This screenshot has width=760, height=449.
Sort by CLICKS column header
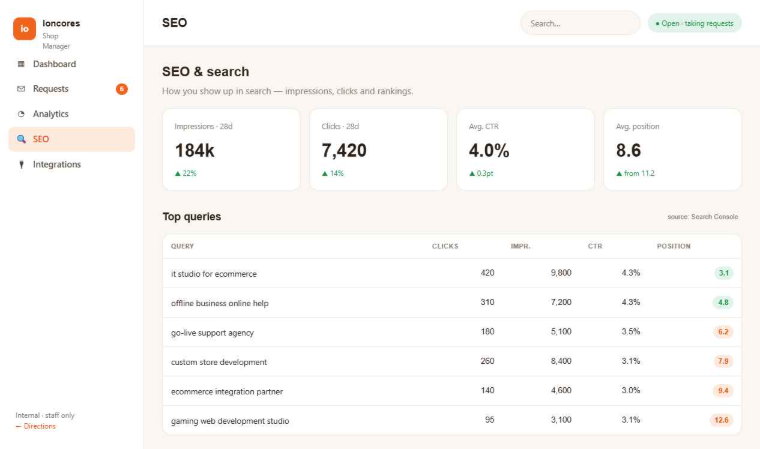point(445,246)
